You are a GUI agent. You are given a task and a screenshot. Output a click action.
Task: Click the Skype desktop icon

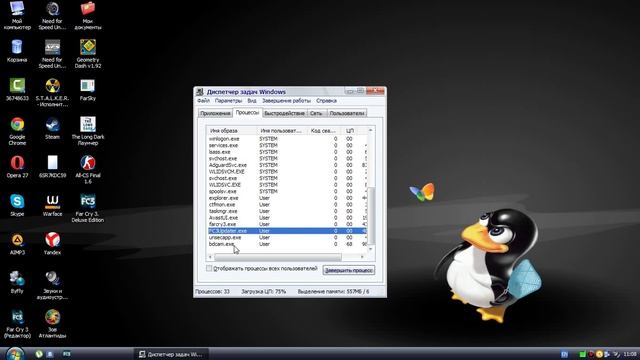click(17, 205)
